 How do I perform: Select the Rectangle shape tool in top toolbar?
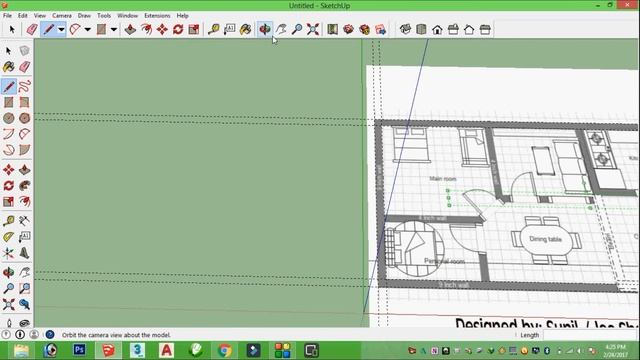101,29
